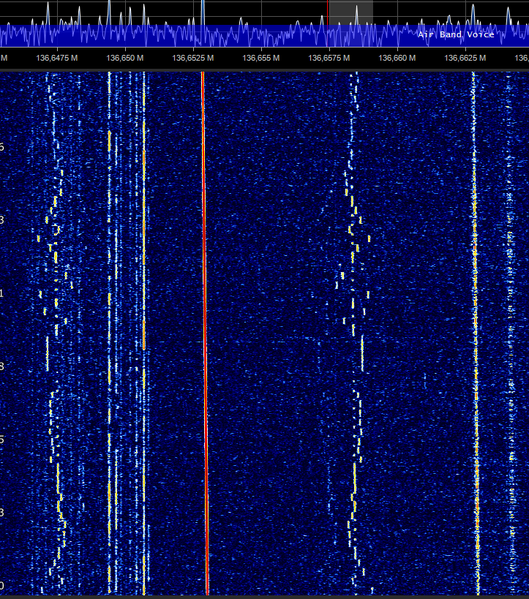
Task: Click the 136,650 M frequency label
Action: (x=125, y=58)
